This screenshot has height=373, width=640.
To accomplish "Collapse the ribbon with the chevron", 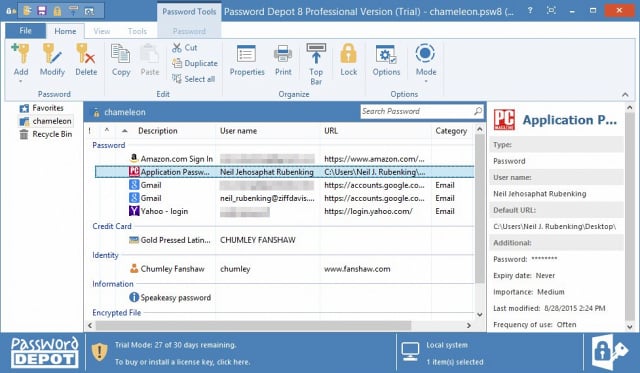I will click(625, 95).
